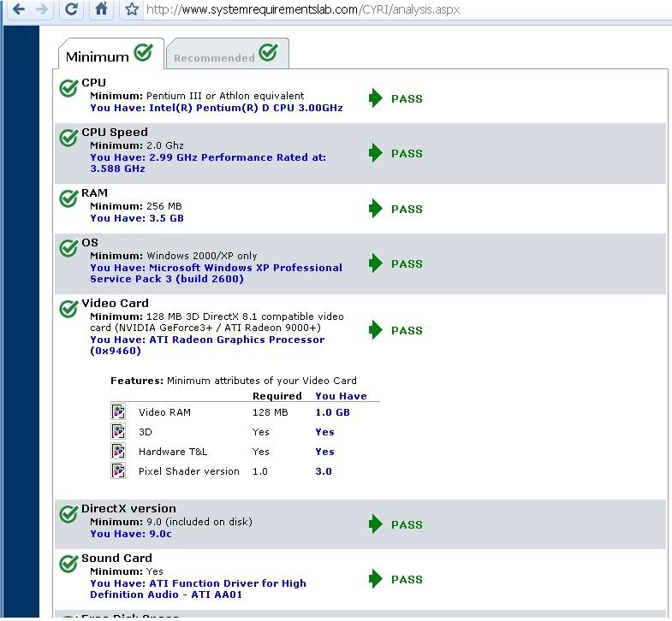Click the green arrow in the DirectX row
672x621 pixels.
pos(375,524)
